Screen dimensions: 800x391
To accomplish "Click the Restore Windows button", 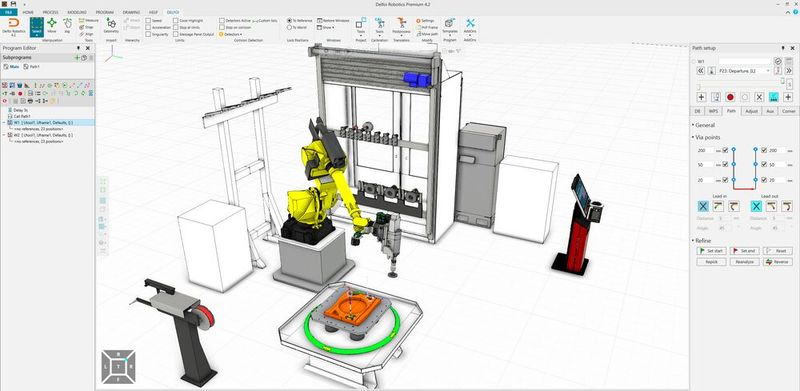I will click(x=333, y=20).
